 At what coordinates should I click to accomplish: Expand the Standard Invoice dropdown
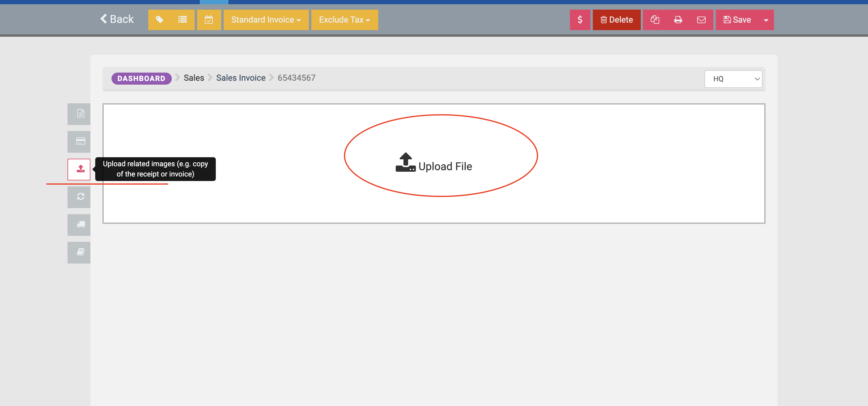pos(266,20)
